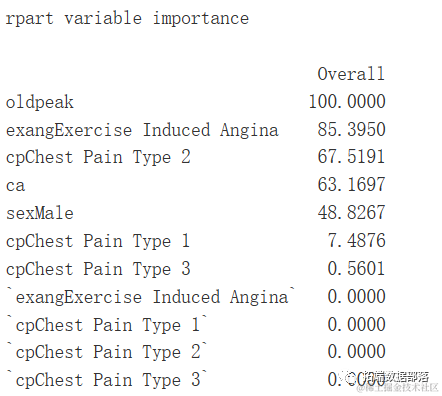
Task: Click cpChest Pain Type 1 without backticks
Action: [x=98, y=241]
